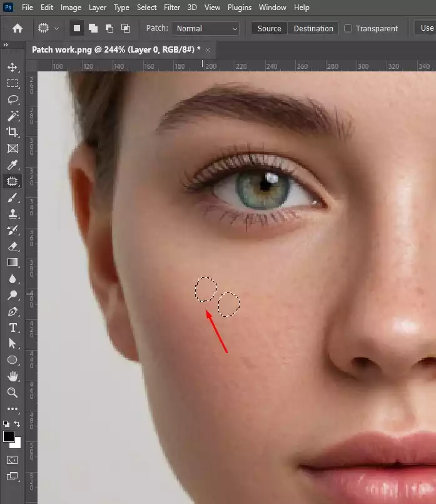Select the Blur tool
Image resolution: width=436 pixels, height=504 pixels.
(x=13, y=279)
